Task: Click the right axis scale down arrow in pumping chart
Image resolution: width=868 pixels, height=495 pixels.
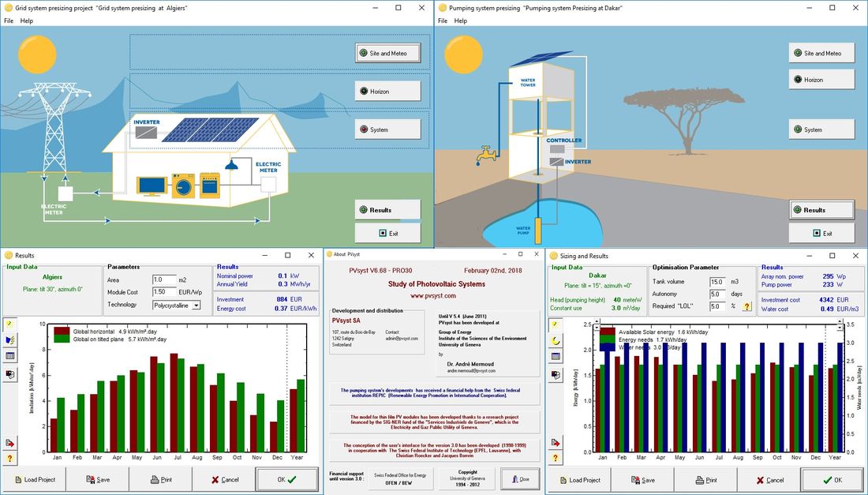Action: pyautogui.click(x=841, y=328)
